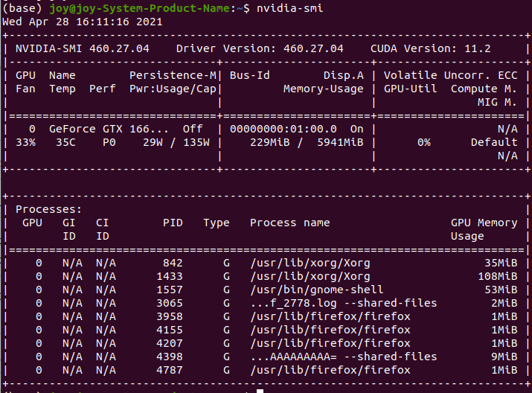
Task: Click the 'Processes:' heading
Action: coord(49,209)
